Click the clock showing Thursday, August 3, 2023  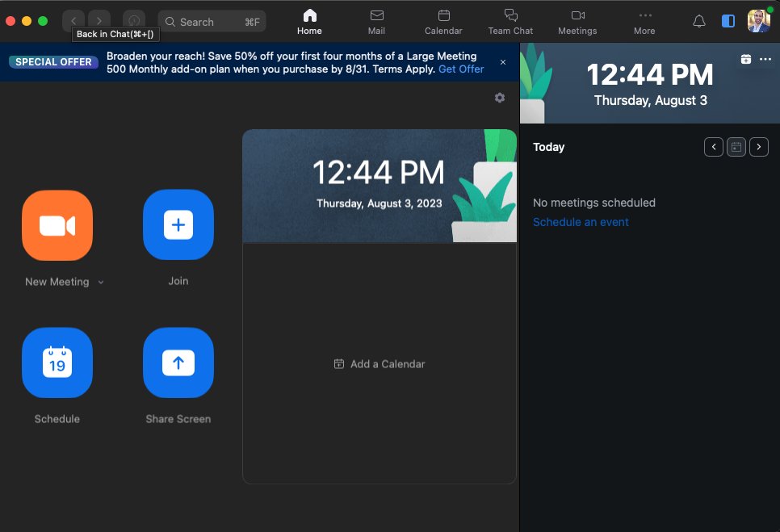379,186
